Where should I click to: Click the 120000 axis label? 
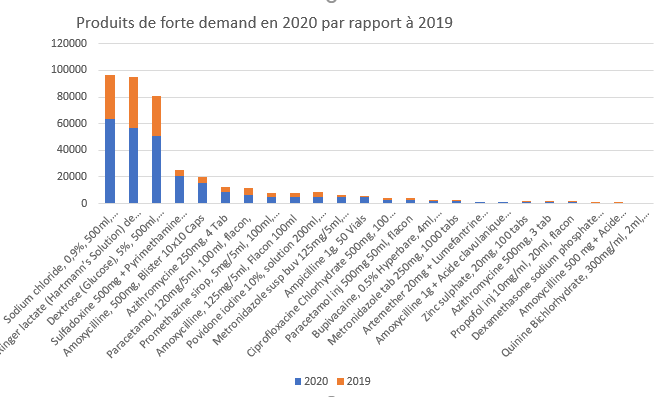click(x=69, y=43)
